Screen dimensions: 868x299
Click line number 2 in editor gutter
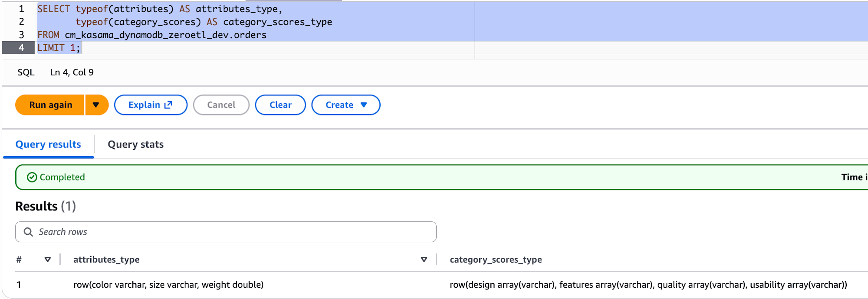click(21, 22)
